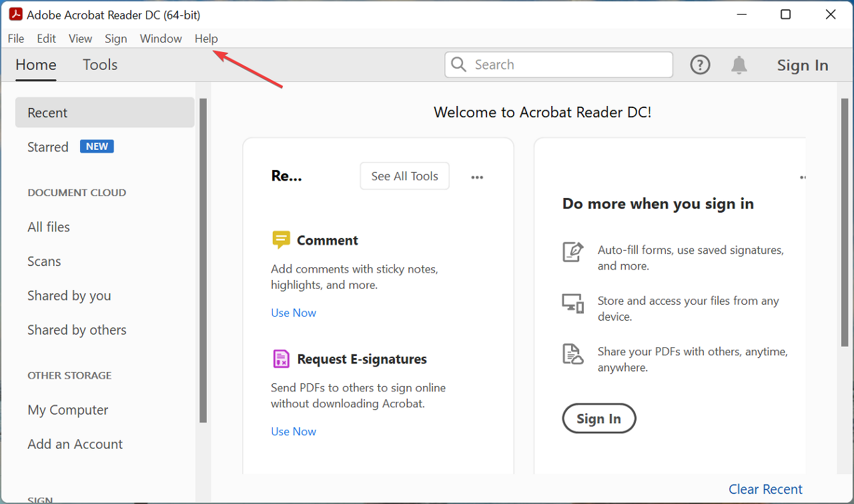Click the Request E-signatures heading
The image size is (854, 504).
click(362, 359)
